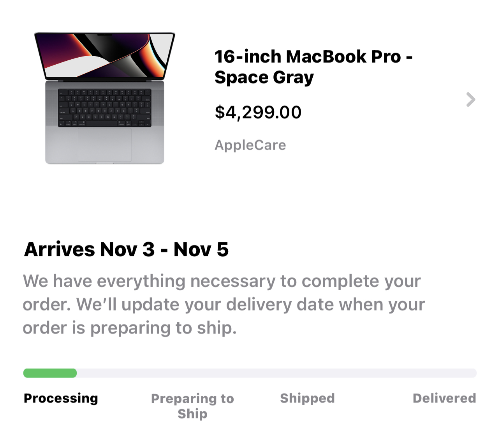Screen dimensions: 500x448
Task: Click the green filled progress bar segment
Action: 50,373
